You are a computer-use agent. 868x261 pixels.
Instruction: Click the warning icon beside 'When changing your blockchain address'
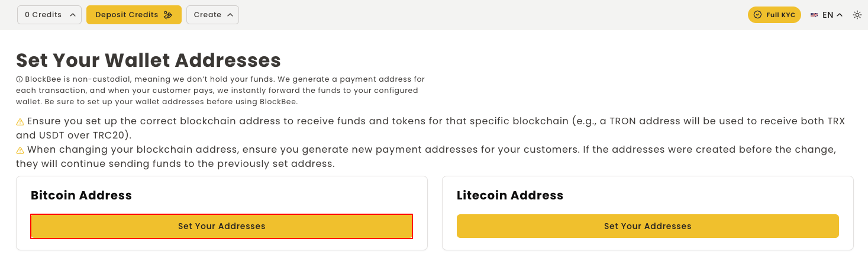pyautogui.click(x=20, y=150)
